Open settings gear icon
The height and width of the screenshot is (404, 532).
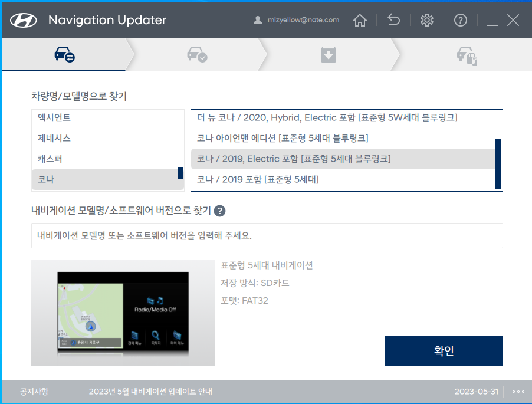(x=427, y=21)
